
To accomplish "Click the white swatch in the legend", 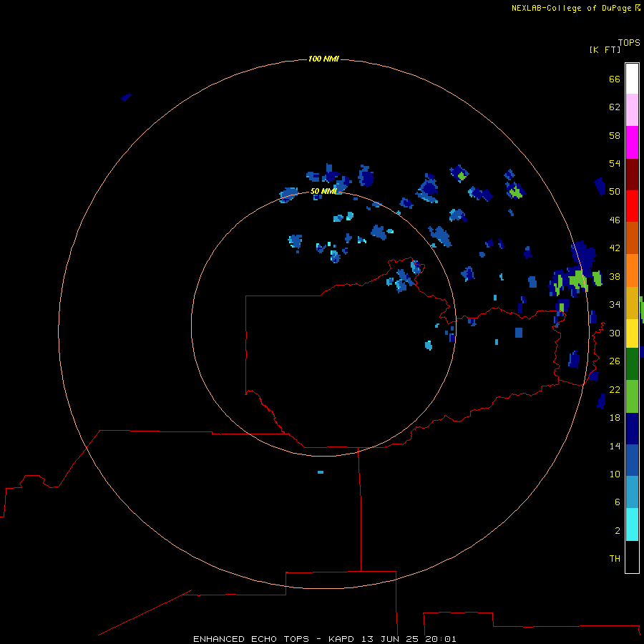I will coord(632,79).
